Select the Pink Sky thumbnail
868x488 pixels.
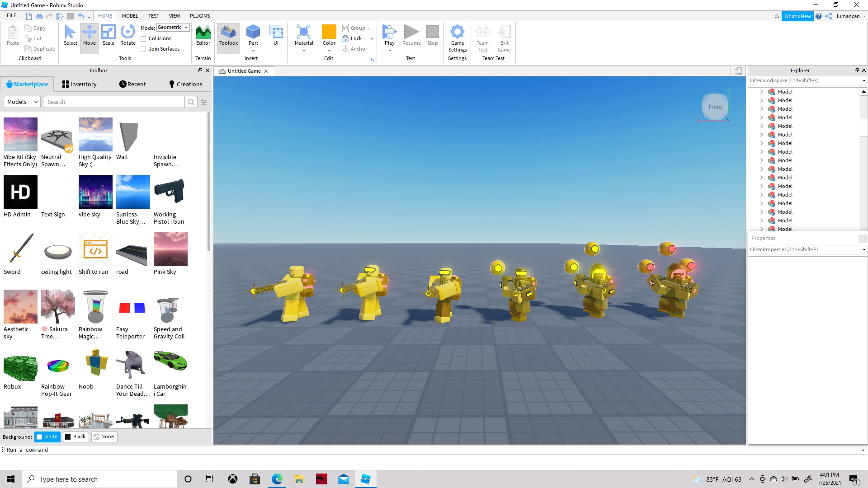click(170, 249)
